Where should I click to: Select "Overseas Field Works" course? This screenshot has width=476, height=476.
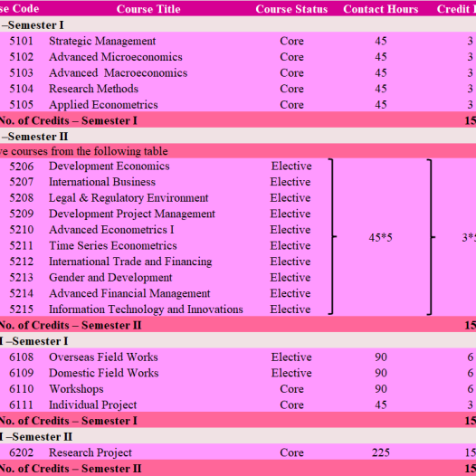(x=103, y=357)
